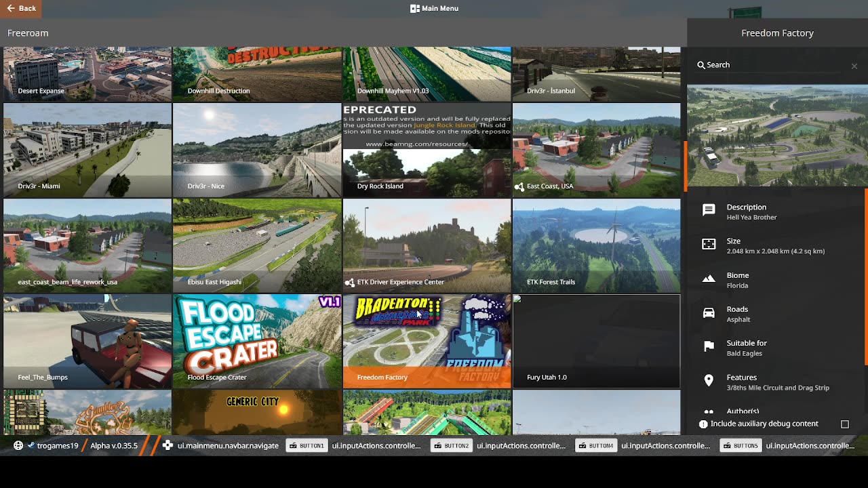Go back using the Back button
The image size is (868, 488).
20,8
